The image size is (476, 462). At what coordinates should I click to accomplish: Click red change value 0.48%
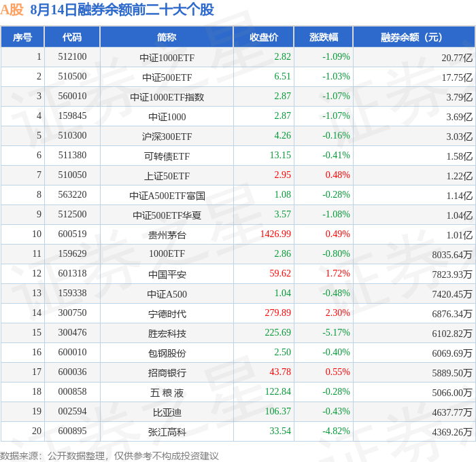[337, 175]
